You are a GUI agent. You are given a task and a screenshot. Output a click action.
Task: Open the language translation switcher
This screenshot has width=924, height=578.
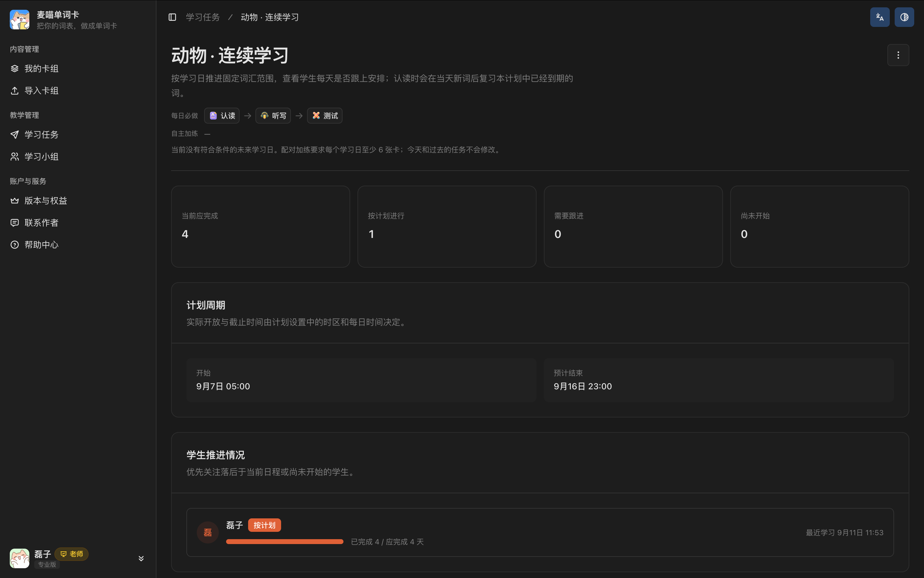tap(880, 17)
